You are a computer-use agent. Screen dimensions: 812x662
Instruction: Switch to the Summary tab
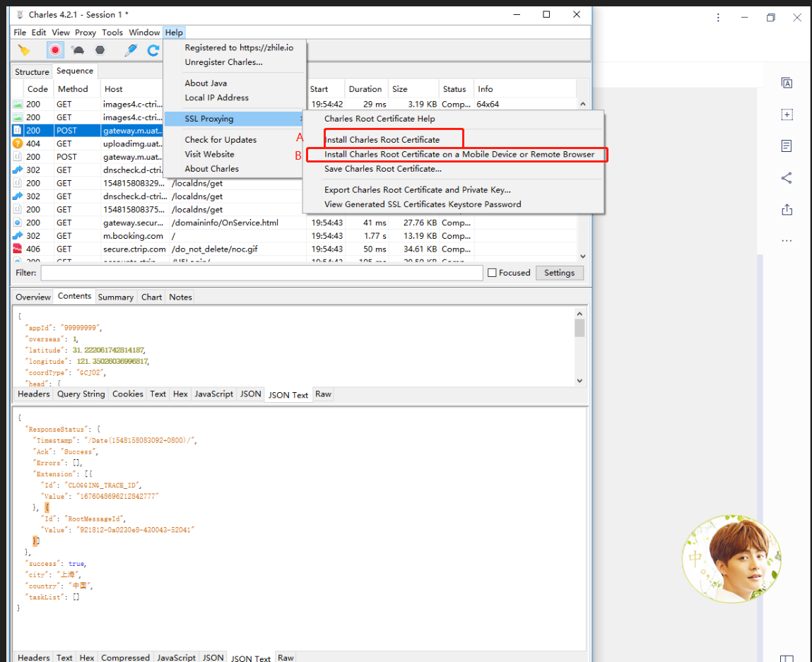pyautogui.click(x=115, y=297)
